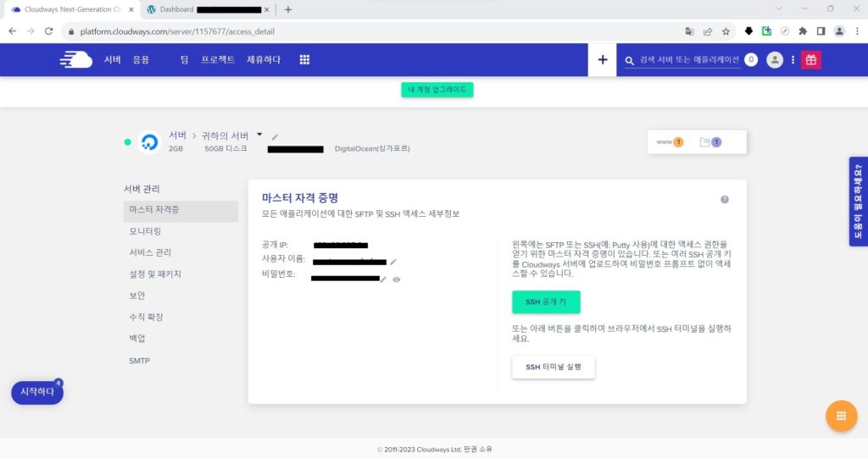Viewport: 868px width, 459px height.
Task: Click the SSH 터미널 실행 button
Action: tap(553, 368)
